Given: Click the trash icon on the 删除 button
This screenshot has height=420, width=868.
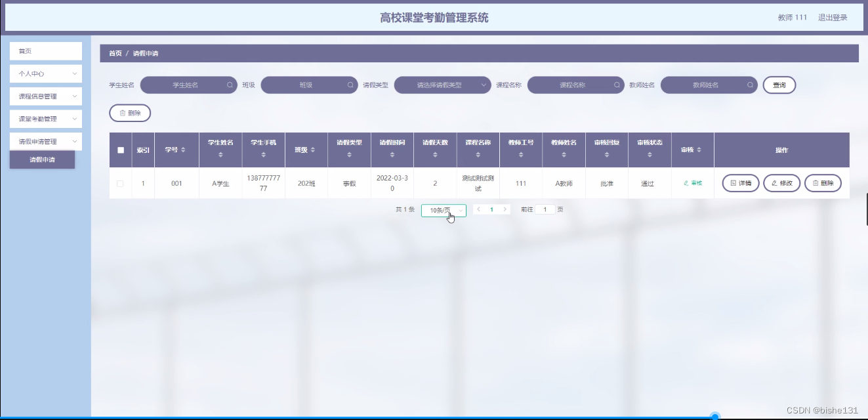Looking at the screenshot, I should click(121, 113).
